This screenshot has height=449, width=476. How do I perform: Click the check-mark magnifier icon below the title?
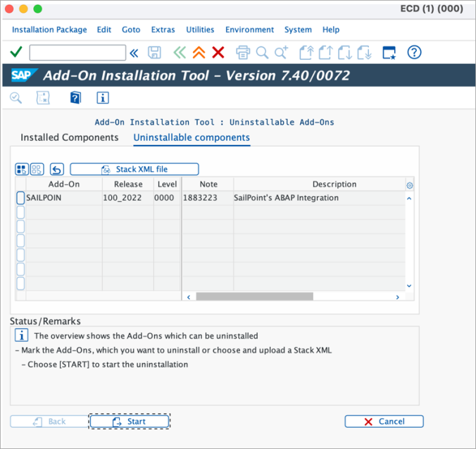[x=15, y=98]
